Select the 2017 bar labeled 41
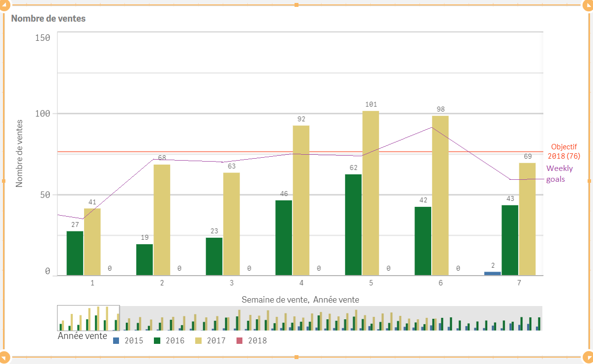 click(x=92, y=242)
